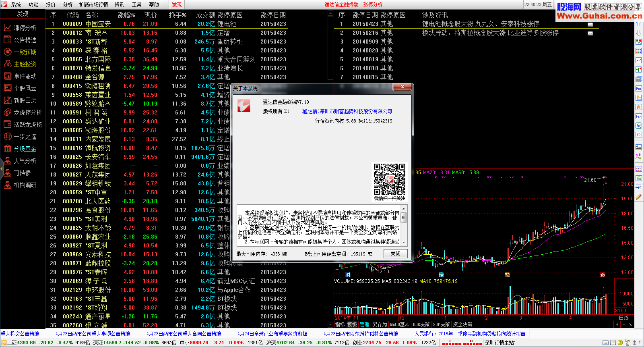Click the candlestick chart icon on right toolbar
Viewport: 644px width, 347px height.
[639, 70]
